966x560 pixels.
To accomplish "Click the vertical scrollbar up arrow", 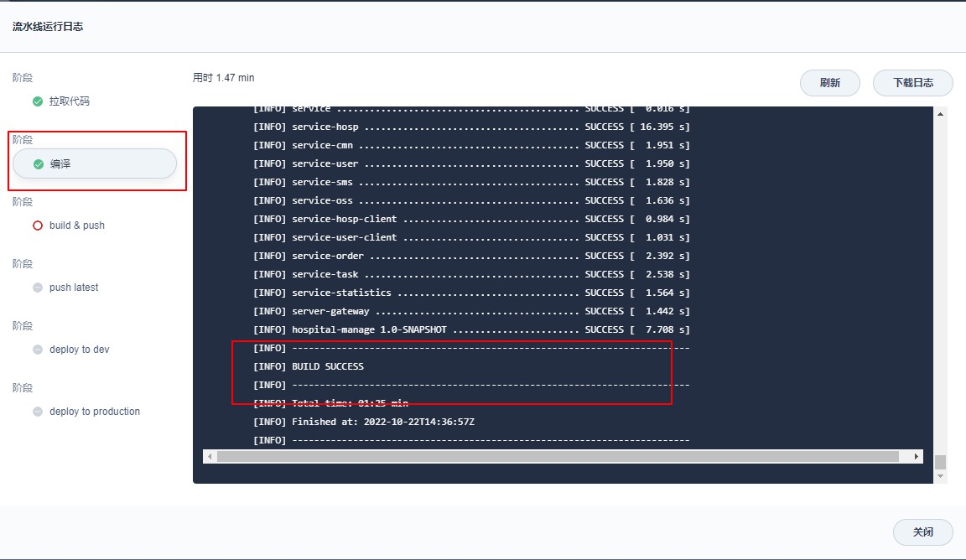I will point(940,114).
